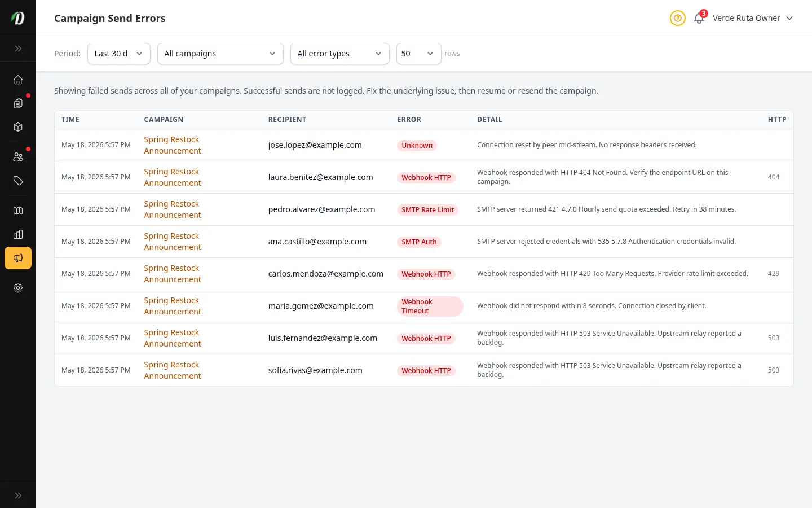Open the map icon in the sidebar
Image resolution: width=812 pixels, height=508 pixels.
18,211
